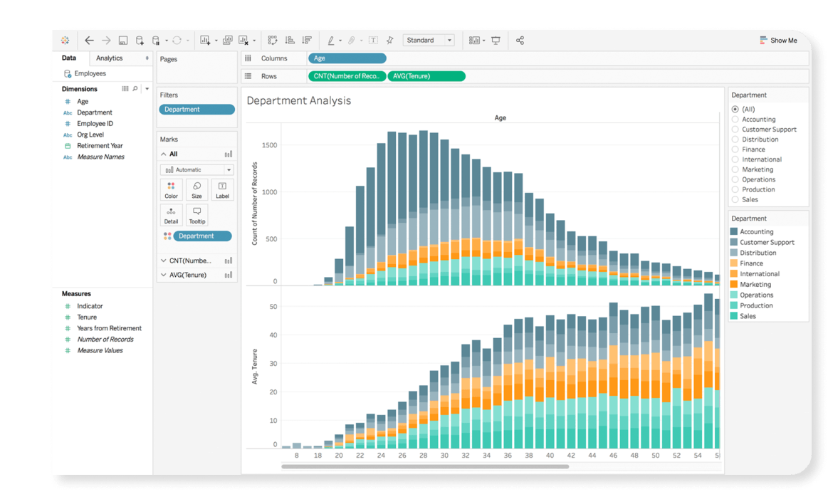The height and width of the screenshot is (504, 833).
Task: Select the Accounting radio button filter
Action: pos(735,120)
